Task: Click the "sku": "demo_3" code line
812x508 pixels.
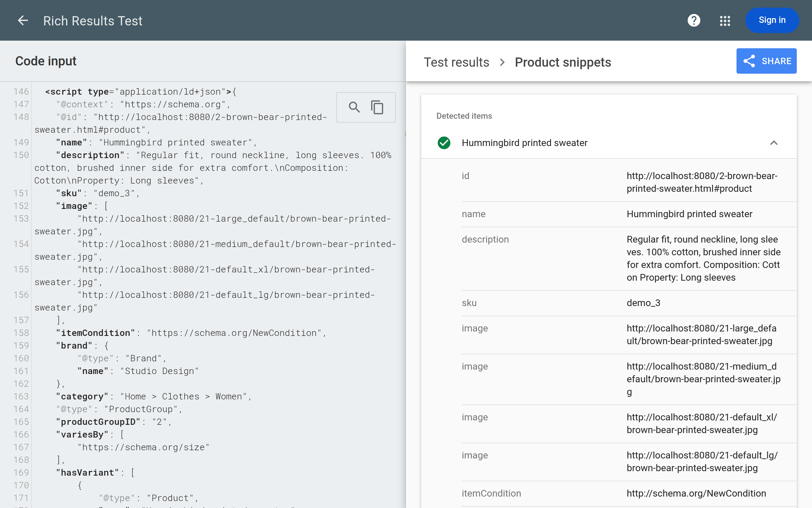Action: point(97,193)
